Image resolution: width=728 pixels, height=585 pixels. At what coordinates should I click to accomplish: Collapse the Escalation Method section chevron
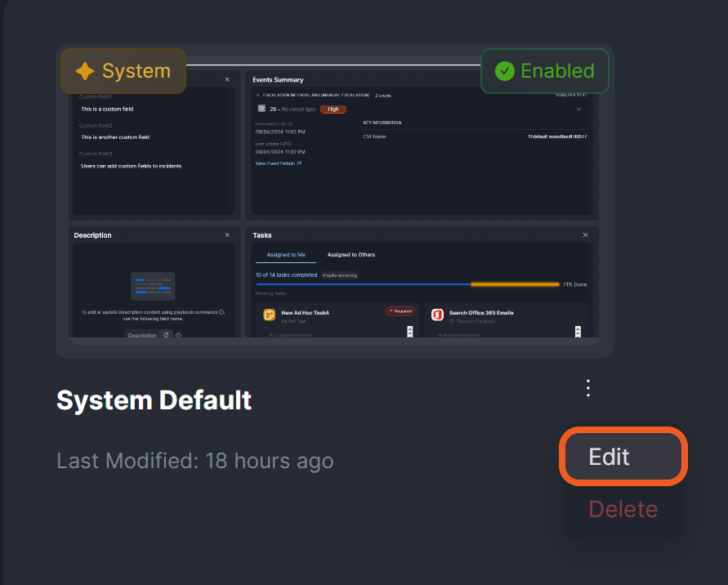click(x=257, y=95)
